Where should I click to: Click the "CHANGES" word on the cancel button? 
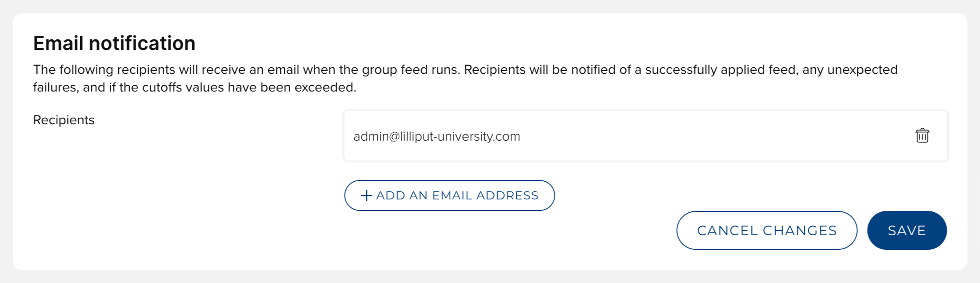click(800, 230)
